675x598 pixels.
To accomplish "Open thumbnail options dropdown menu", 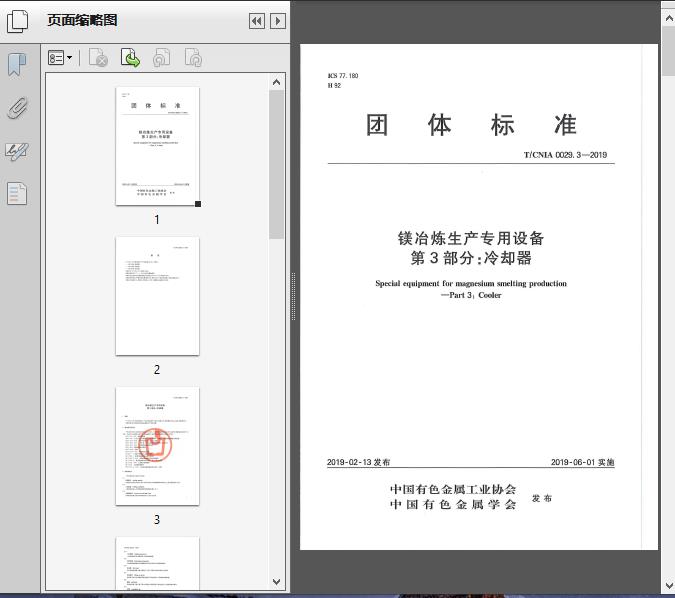I will (x=60, y=58).
